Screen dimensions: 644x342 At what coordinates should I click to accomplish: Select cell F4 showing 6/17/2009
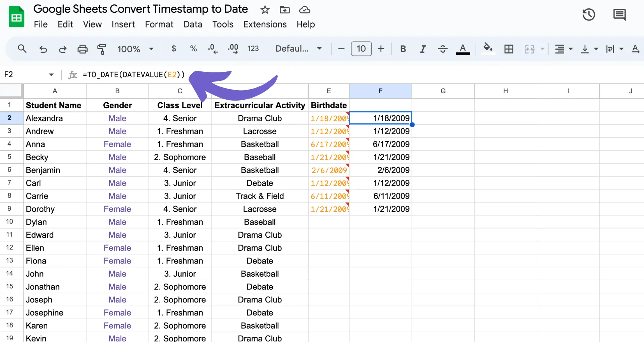coord(380,144)
